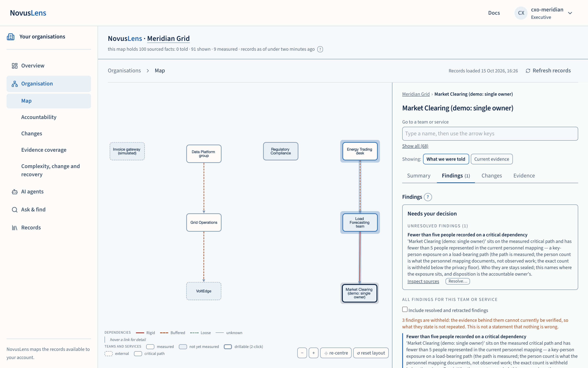Viewport: 588px width, 368px height.
Task: Click the Records library icon
Action: point(14,228)
